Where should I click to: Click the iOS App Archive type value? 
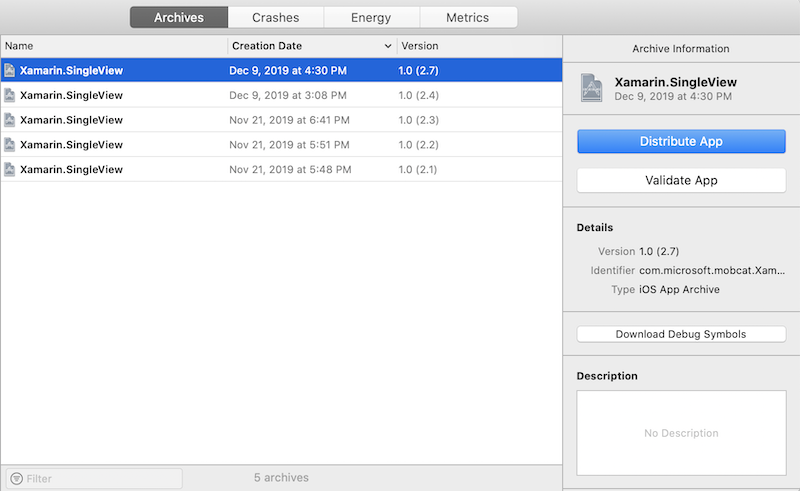coord(679,289)
